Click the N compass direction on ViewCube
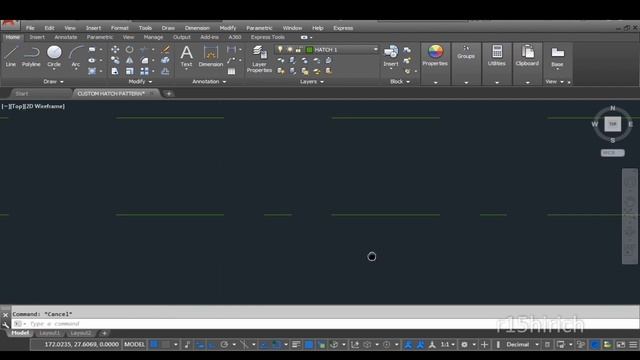 [x=612, y=108]
